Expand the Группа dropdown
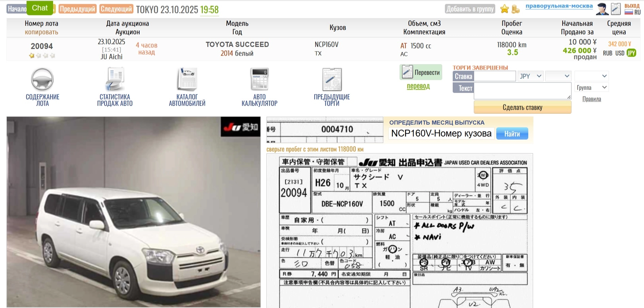The height and width of the screenshot is (308, 644). pyautogui.click(x=592, y=88)
